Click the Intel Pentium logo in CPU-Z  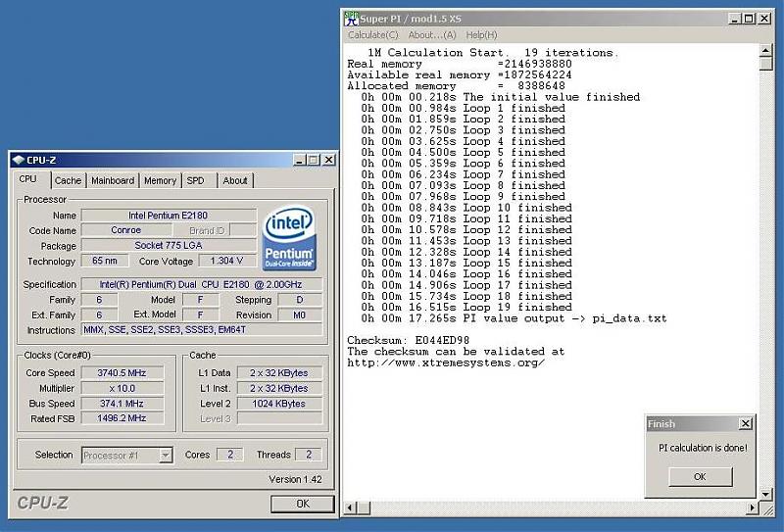(x=289, y=237)
